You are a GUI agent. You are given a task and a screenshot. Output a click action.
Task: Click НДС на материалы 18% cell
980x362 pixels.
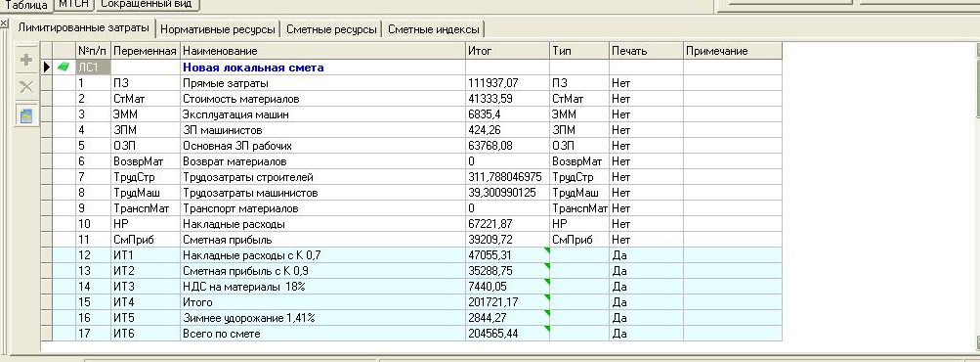coord(322,287)
